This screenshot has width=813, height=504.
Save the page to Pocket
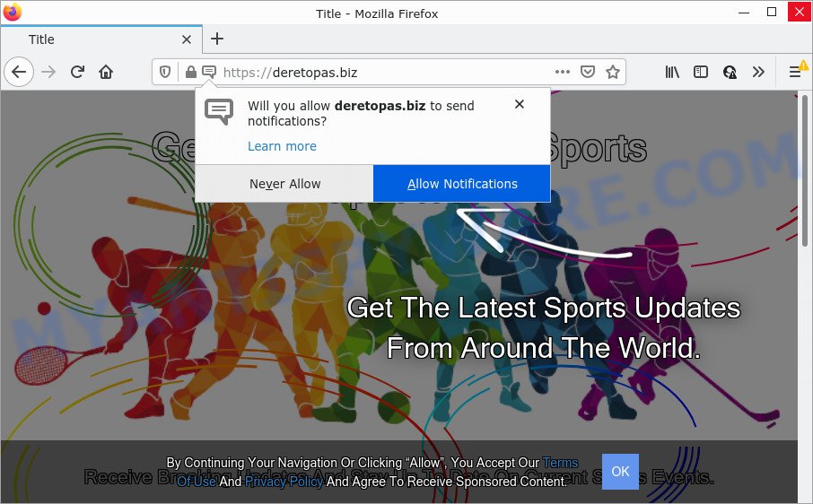point(588,72)
